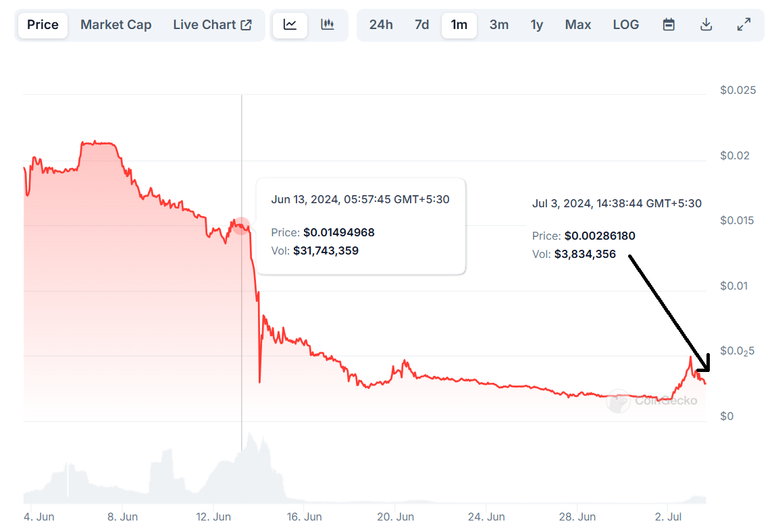Choose the 1y time range
The image size is (774, 532).
tap(536, 25)
